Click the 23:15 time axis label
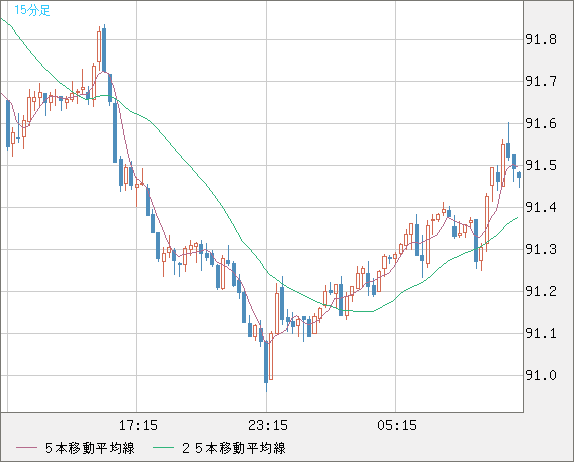Screen dimensions: 574x462 tap(268, 425)
